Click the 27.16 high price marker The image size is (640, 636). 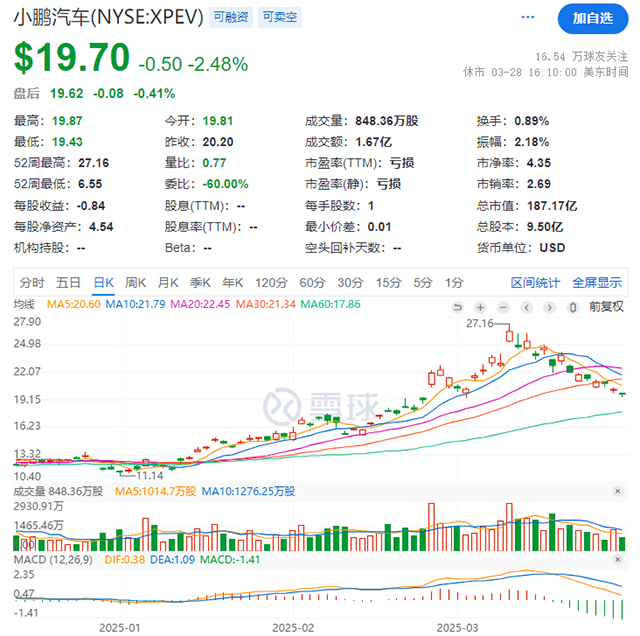pyautogui.click(x=480, y=323)
